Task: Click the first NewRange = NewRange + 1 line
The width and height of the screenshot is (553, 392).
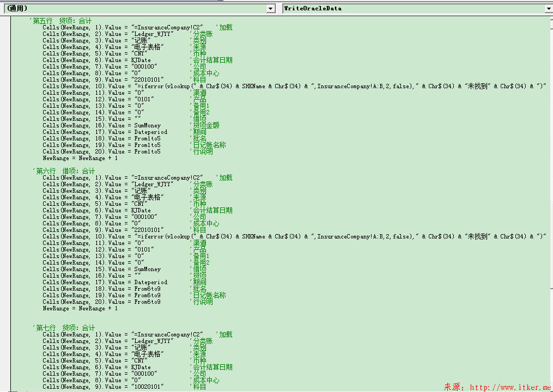Action: 80,158
